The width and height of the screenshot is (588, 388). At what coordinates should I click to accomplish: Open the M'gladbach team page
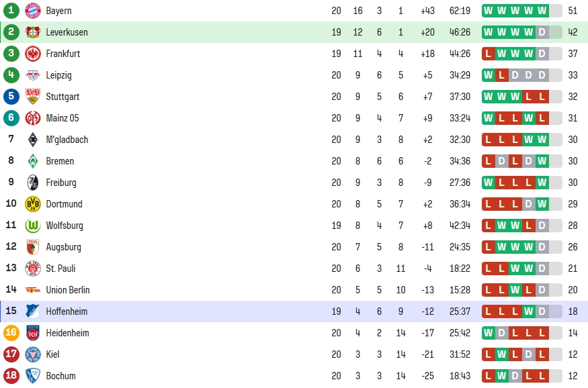click(67, 140)
